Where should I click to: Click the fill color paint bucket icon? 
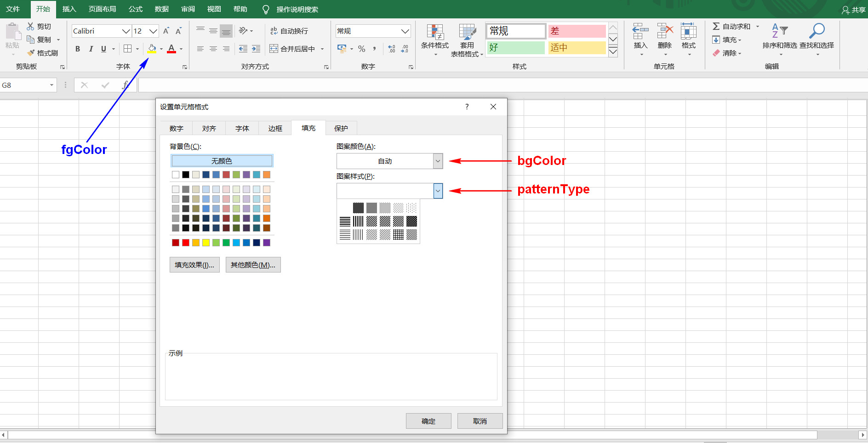point(152,48)
